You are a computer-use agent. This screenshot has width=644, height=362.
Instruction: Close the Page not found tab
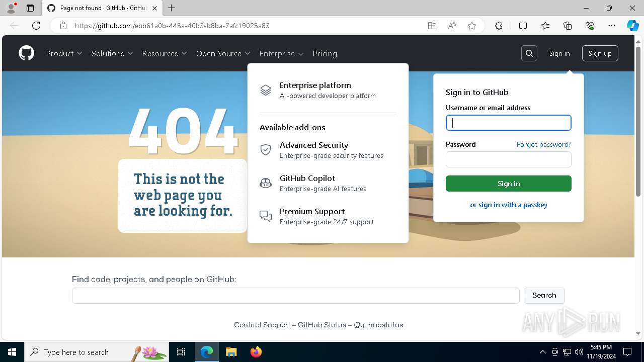pyautogui.click(x=155, y=8)
